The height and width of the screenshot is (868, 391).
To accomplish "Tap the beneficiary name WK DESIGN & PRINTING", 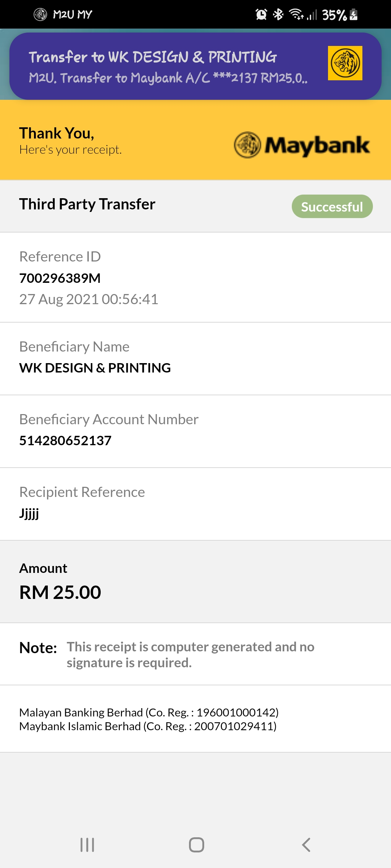I will pos(95,368).
